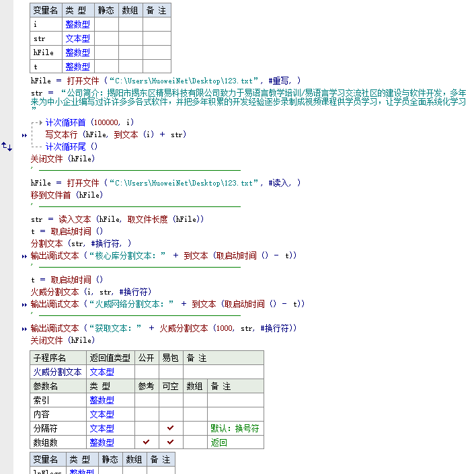Click the remark '默认：换号符'
This screenshot has height=474, width=476.
click(235, 428)
